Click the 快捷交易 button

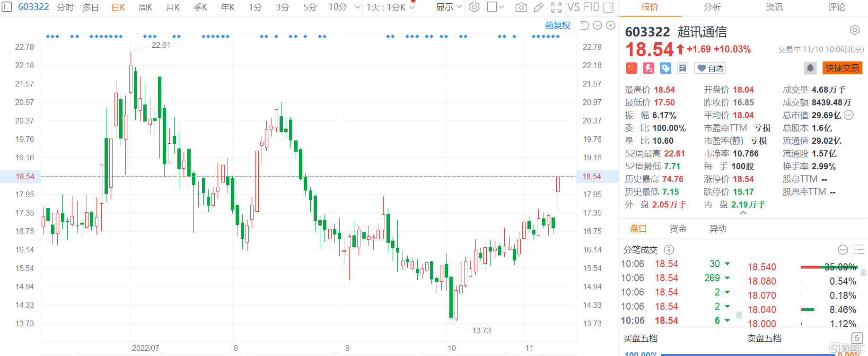click(x=842, y=68)
